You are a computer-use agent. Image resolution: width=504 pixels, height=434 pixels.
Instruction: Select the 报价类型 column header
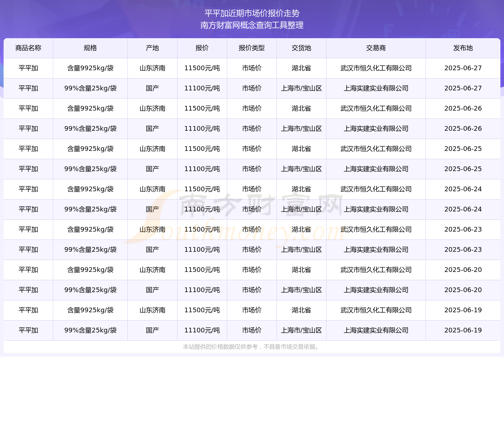(x=252, y=48)
